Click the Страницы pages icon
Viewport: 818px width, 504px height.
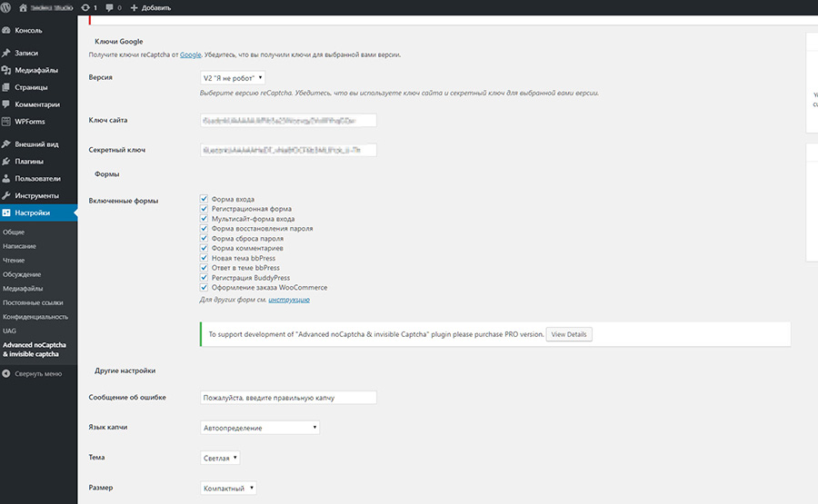click(6, 87)
